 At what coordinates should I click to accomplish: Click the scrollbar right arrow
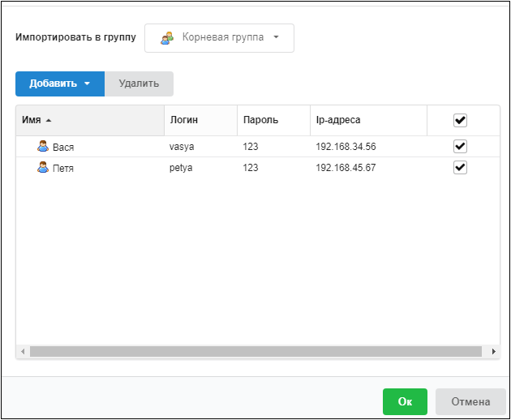[x=493, y=352]
